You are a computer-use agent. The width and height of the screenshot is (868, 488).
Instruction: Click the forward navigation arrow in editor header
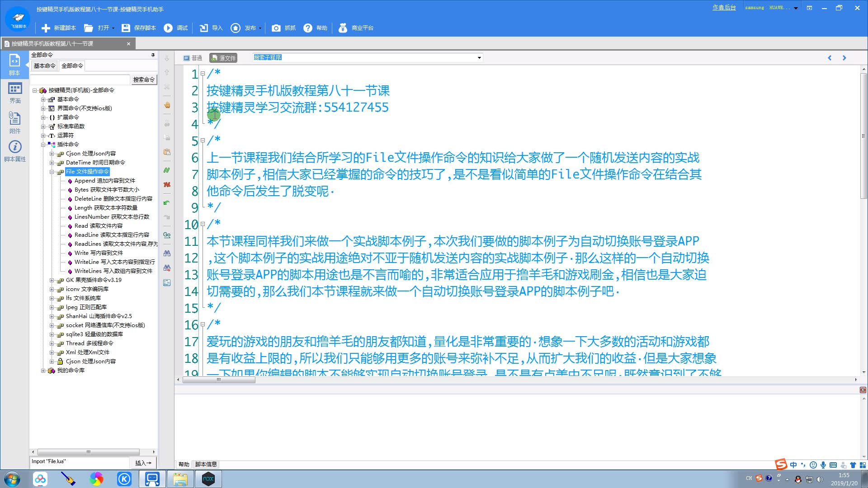(x=844, y=58)
